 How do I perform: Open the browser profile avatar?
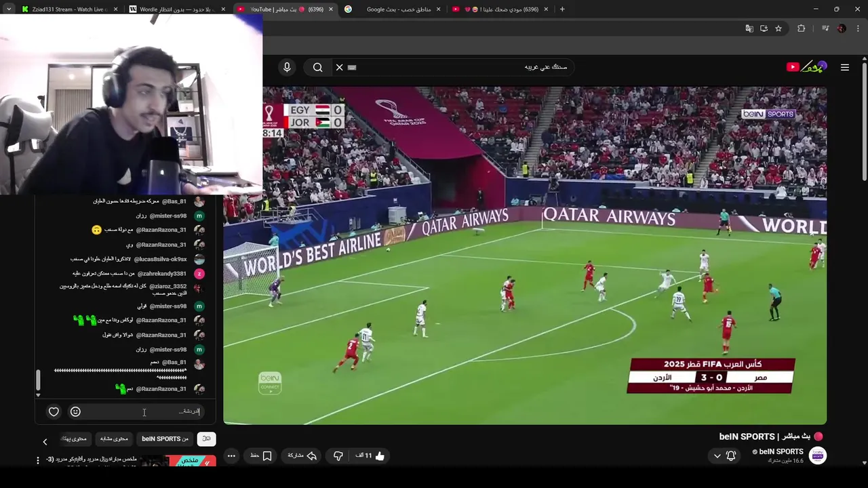842,28
